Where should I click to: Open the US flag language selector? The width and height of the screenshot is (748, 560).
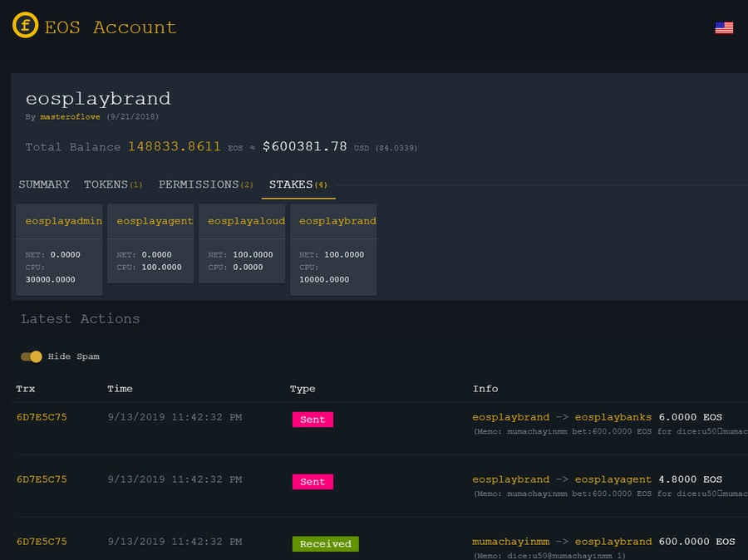[724, 27]
